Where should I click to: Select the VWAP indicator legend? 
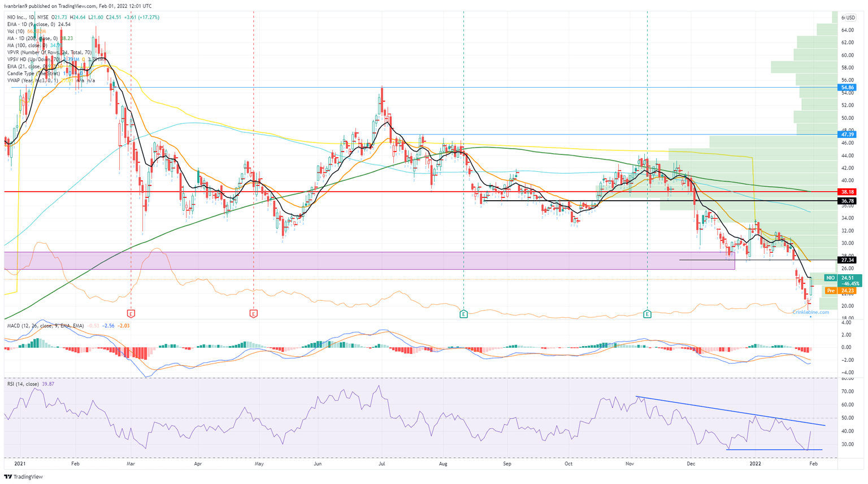(33, 80)
